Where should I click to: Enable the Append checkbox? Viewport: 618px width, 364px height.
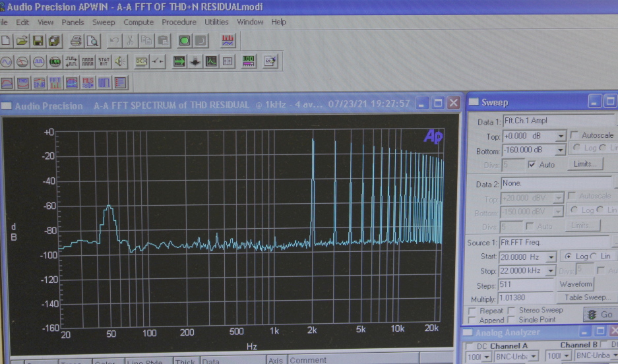tap(471, 320)
